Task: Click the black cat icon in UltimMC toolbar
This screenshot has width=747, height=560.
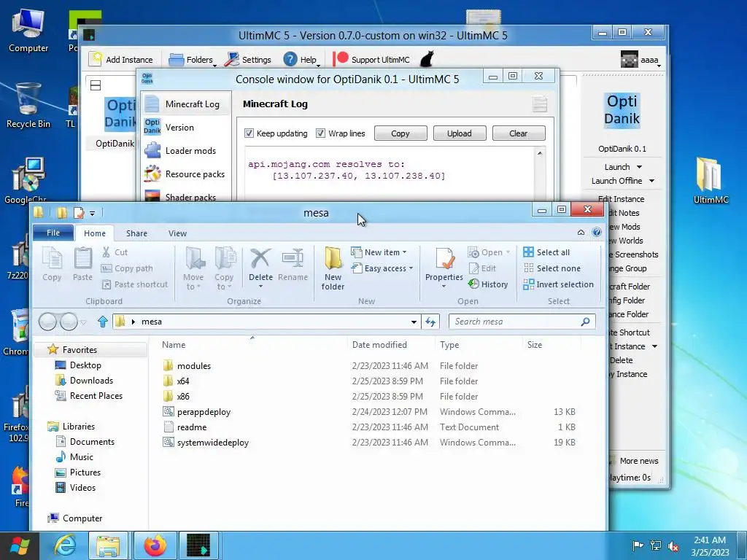Action: tap(427, 59)
